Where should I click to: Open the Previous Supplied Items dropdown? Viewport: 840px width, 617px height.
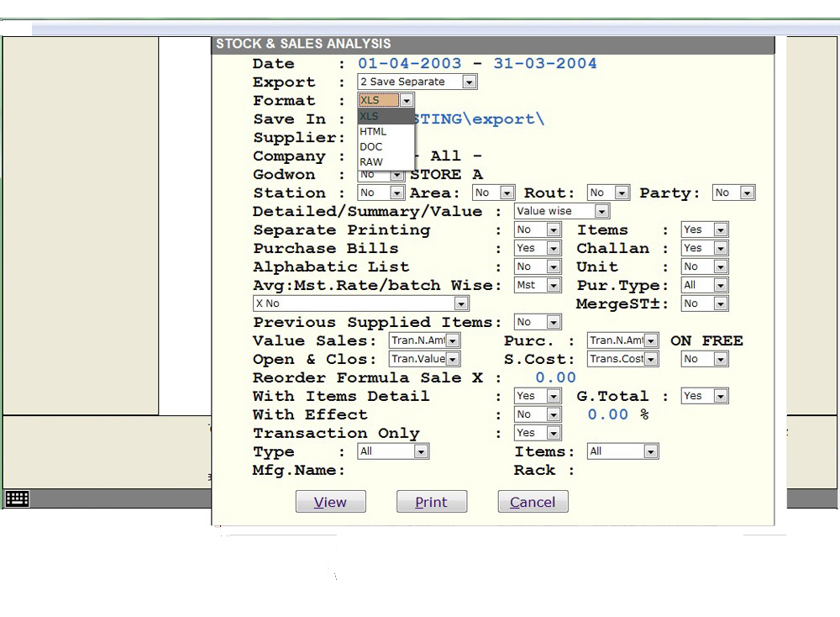[538, 322]
